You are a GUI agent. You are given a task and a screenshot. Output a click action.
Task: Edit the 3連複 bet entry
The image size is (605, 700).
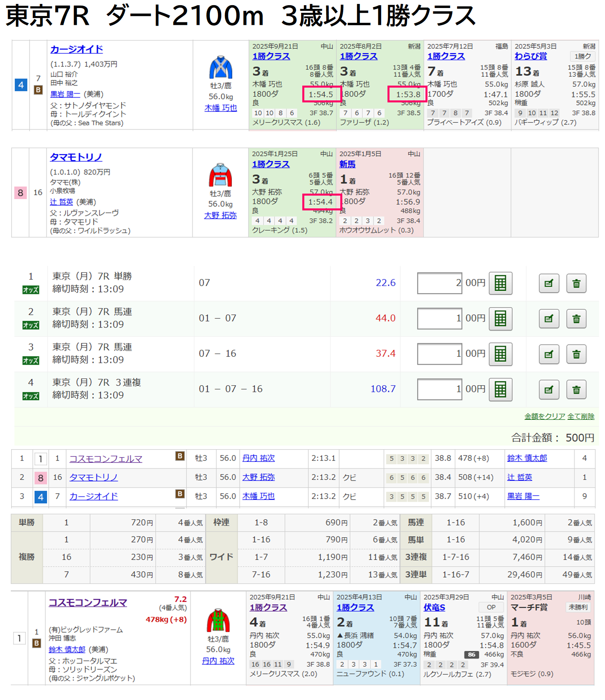pyautogui.click(x=549, y=389)
